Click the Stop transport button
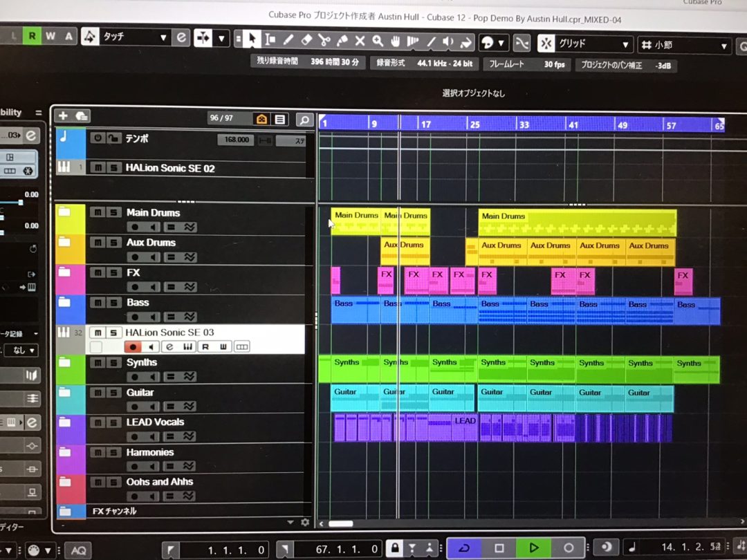 tap(499, 548)
